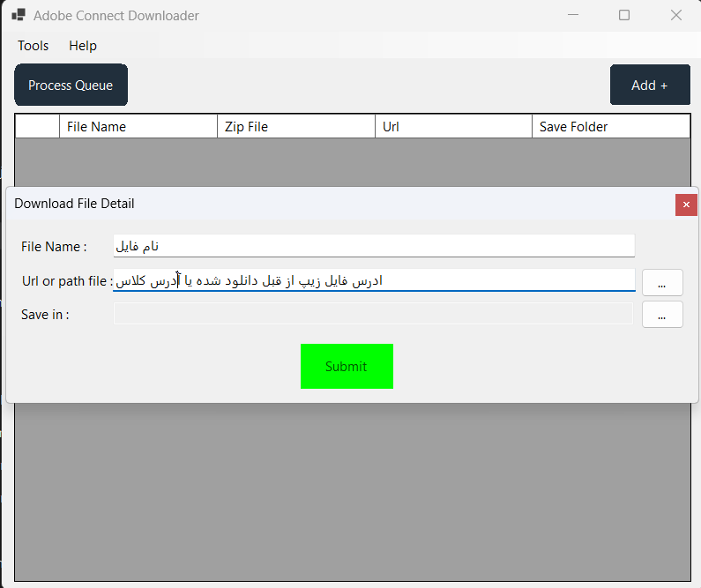Click the blank row-selector column header

click(37, 127)
